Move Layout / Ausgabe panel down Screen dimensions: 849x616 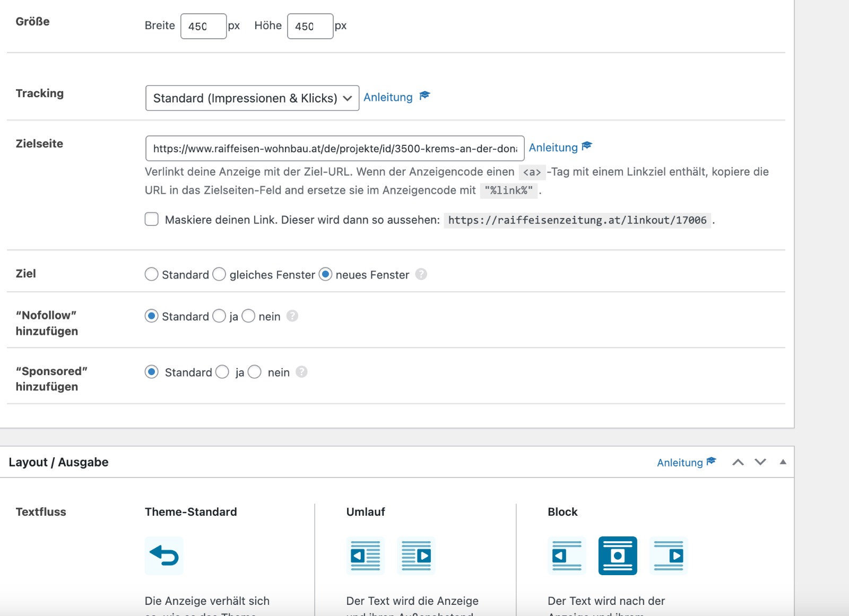pos(760,462)
